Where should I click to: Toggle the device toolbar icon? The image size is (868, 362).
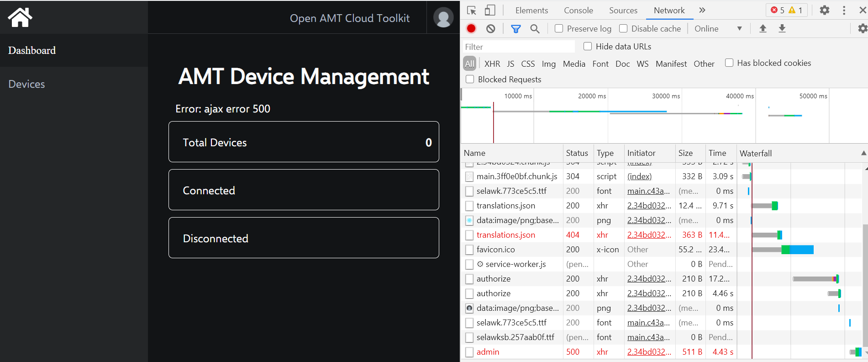490,10
